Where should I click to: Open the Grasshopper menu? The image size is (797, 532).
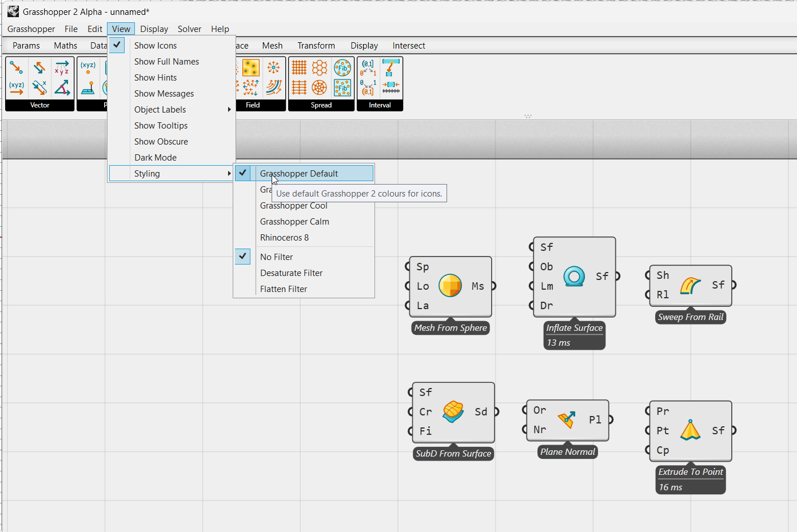tap(31, 29)
